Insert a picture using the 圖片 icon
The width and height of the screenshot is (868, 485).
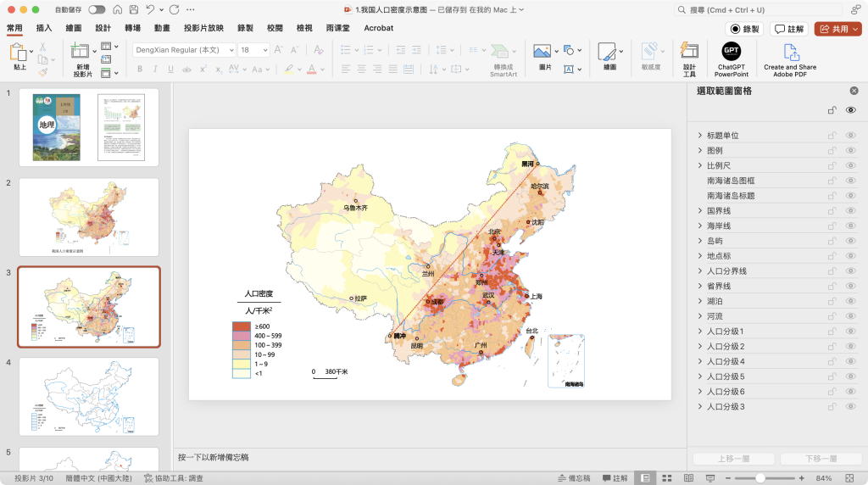(542, 52)
